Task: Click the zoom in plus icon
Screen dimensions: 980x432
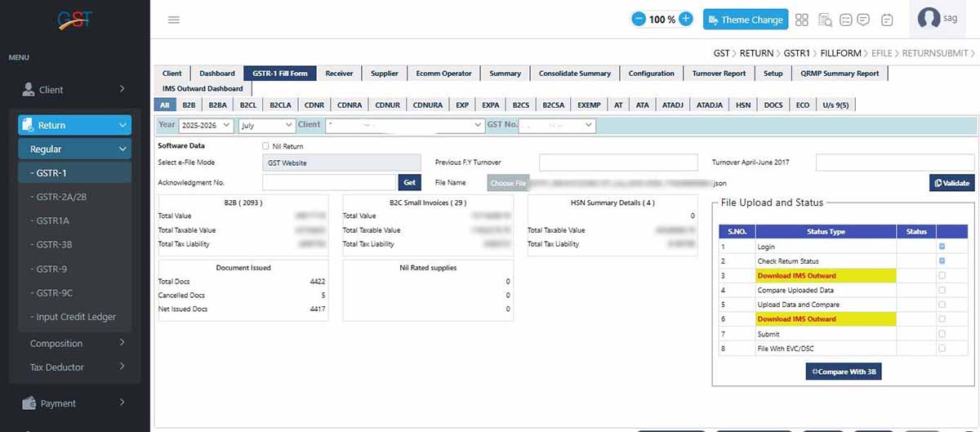Action: pos(686,19)
